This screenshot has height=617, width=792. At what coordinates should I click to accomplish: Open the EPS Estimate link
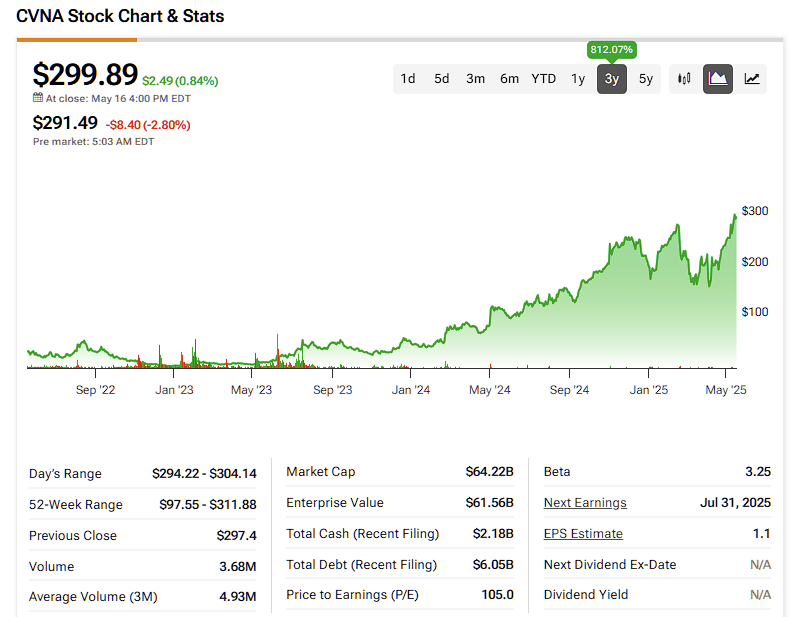(583, 534)
